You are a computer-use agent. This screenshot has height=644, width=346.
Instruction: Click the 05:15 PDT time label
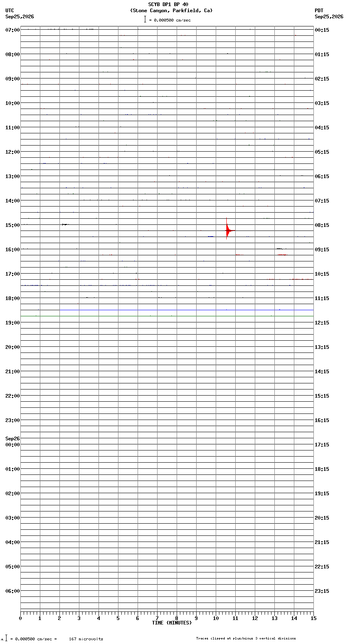click(322, 152)
